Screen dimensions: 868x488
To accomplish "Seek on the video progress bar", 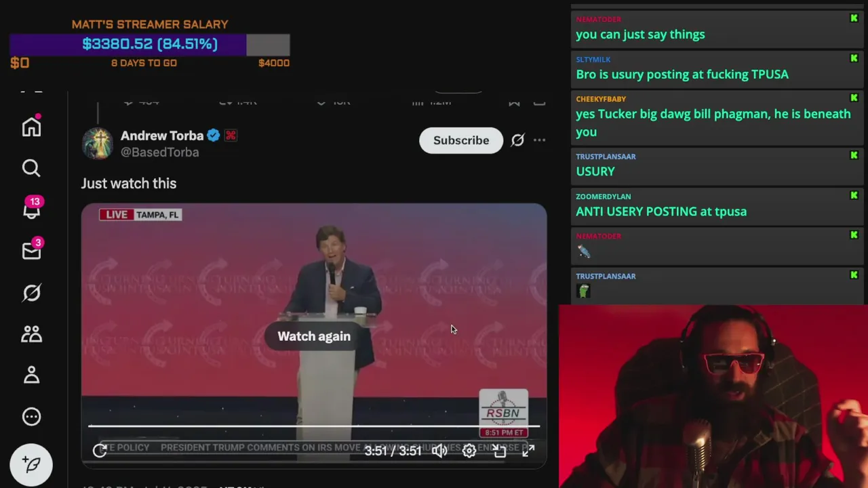I will point(314,426).
